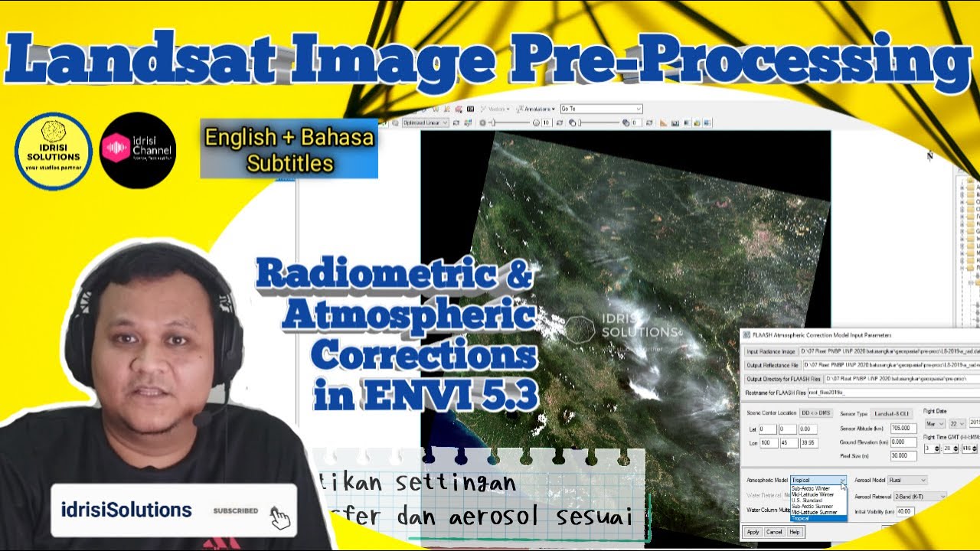Click the English + Bahasa Subtitles badge

click(x=289, y=149)
